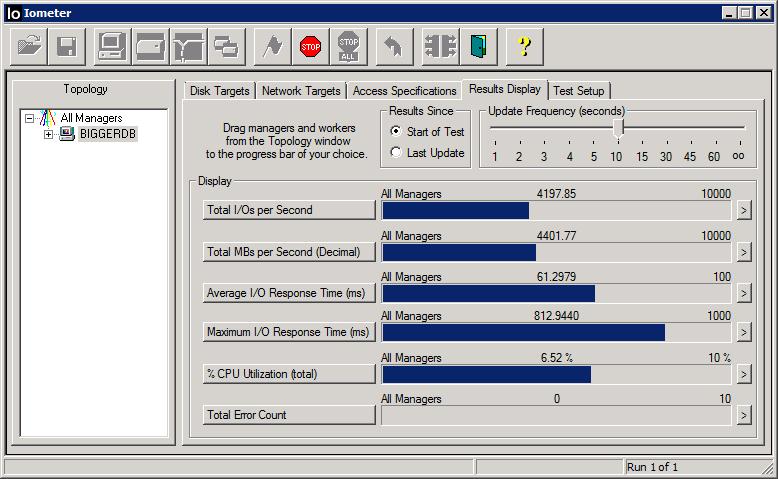
Task: Select BIGGERDB in the Topology tree
Action: point(107,134)
